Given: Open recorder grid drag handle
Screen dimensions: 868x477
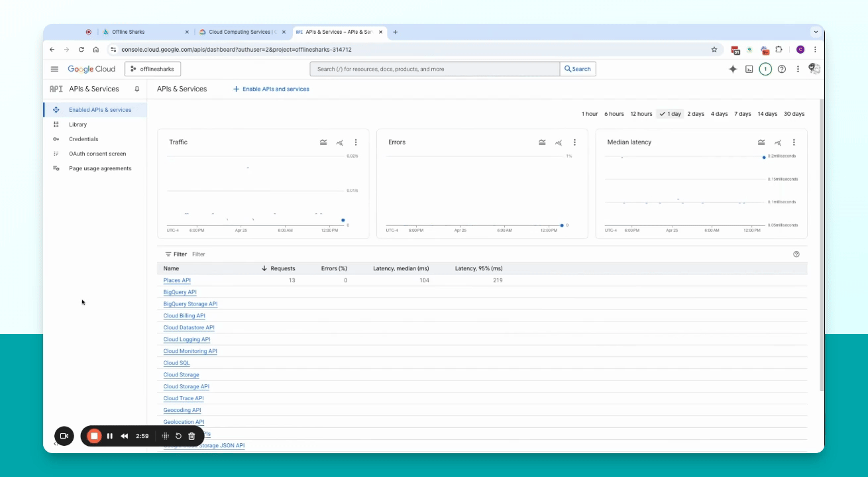Looking at the screenshot, I should [166, 436].
